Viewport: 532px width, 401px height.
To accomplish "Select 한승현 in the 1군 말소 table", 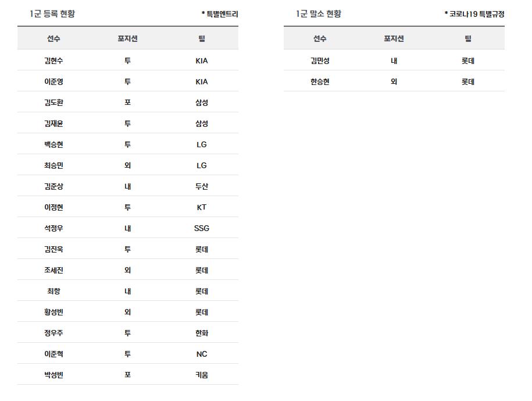I will (x=320, y=81).
